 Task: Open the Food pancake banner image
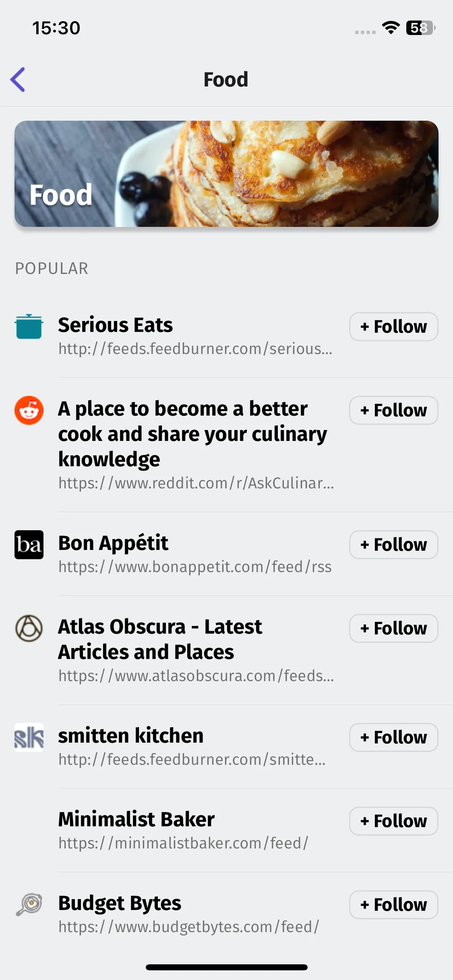coord(226,174)
